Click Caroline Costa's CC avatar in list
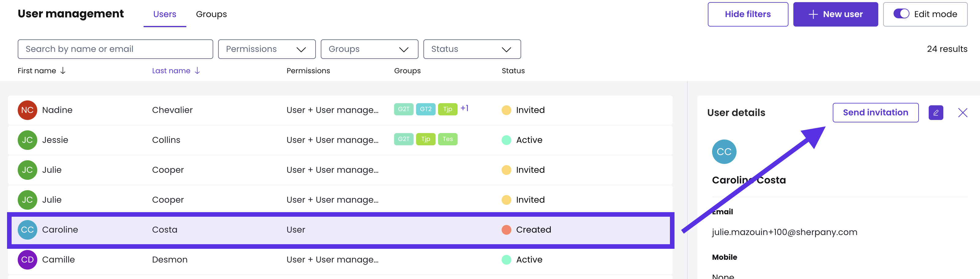This screenshot has width=980, height=279. (27, 230)
